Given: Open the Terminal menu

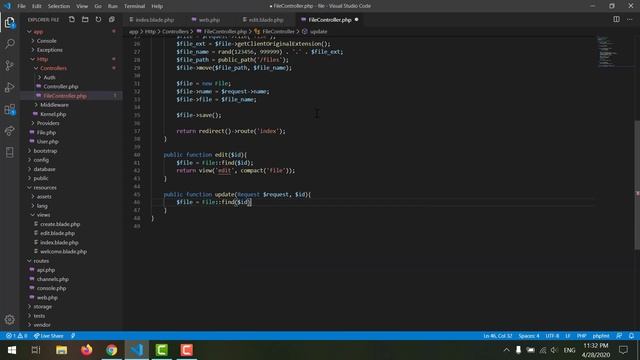Looking at the screenshot, I should [134, 6].
